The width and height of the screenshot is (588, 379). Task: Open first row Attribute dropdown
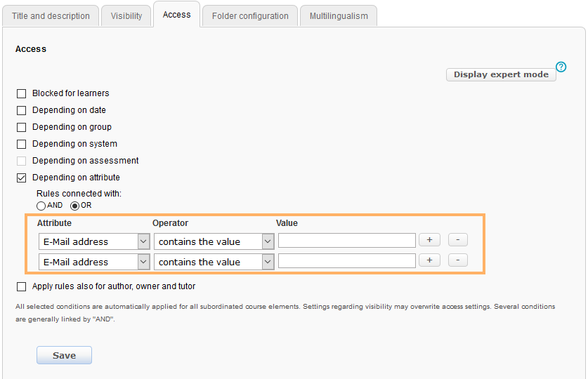click(x=94, y=241)
